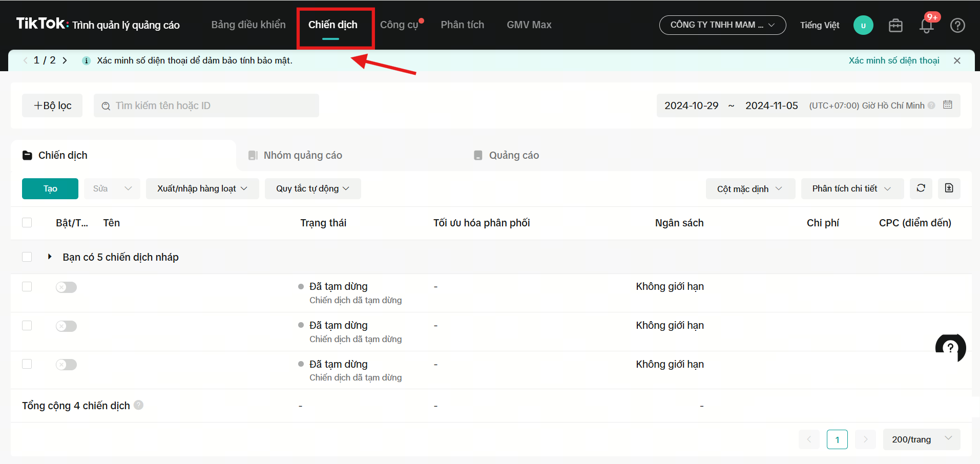Click the user avatar circle
The image size is (980, 464).
[x=863, y=25]
